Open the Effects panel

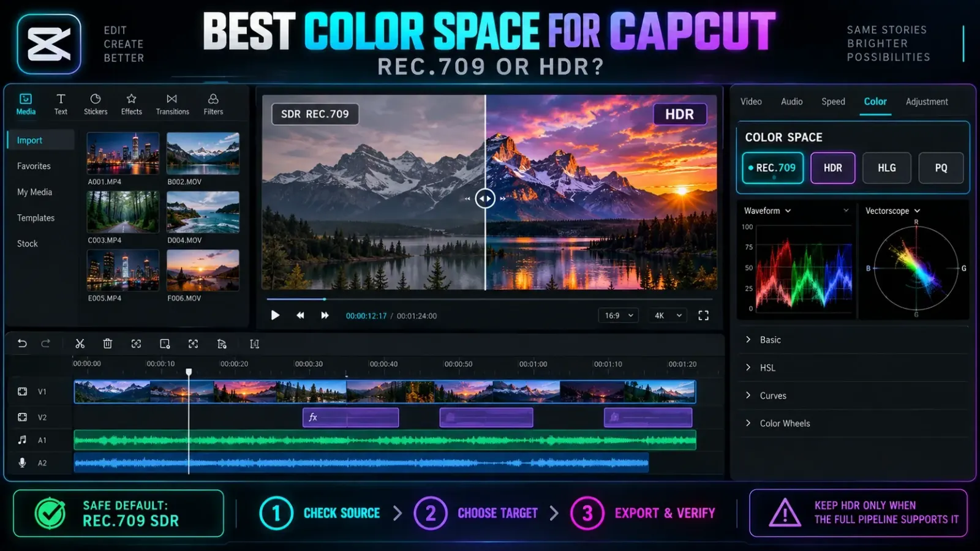coord(131,104)
